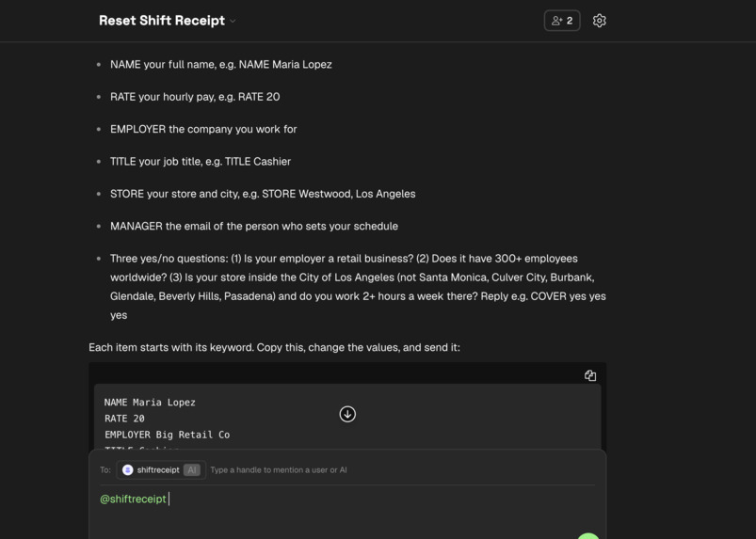Click the scroll-to-bottom arrow button
Screen dimensions: 756x539
tap(347, 414)
